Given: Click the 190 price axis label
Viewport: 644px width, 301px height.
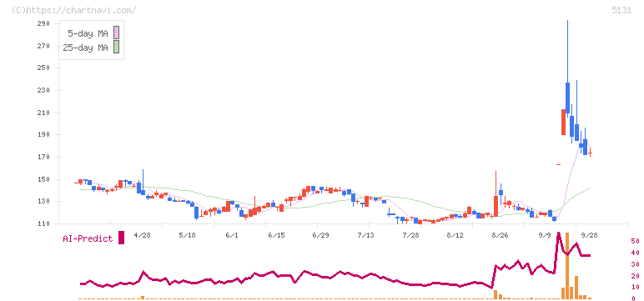Looking at the screenshot, I should click(43, 135).
